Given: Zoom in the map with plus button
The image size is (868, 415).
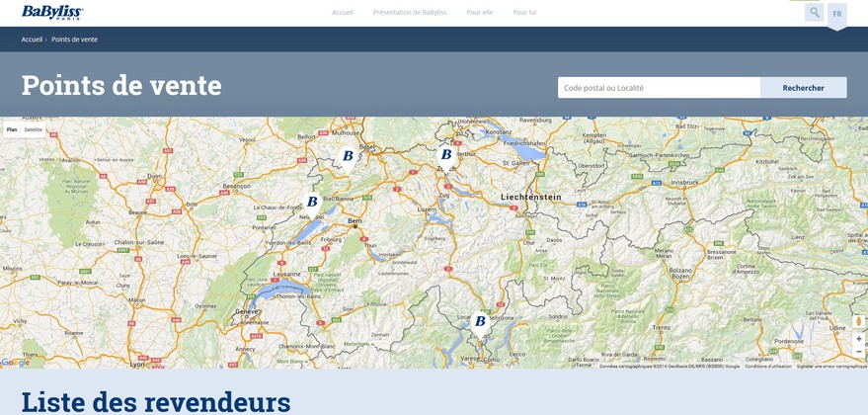Looking at the screenshot, I should click(x=858, y=339).
